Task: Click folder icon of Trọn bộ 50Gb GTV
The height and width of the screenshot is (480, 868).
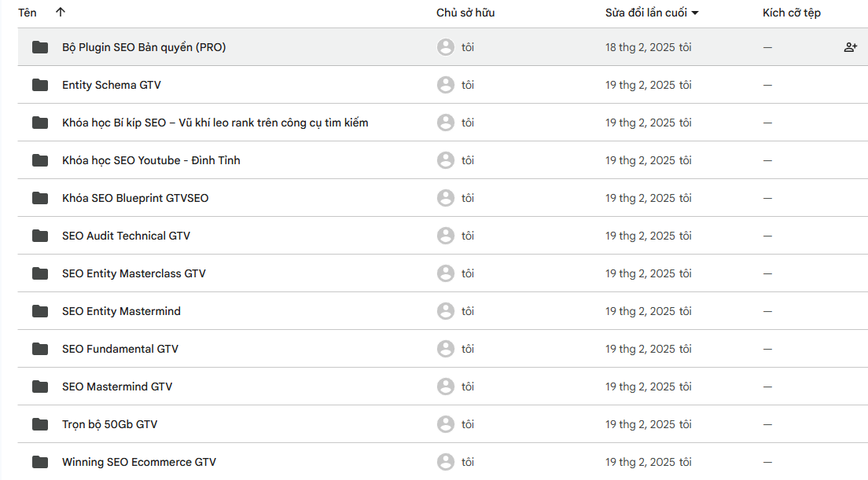Action: coord(40,424)
